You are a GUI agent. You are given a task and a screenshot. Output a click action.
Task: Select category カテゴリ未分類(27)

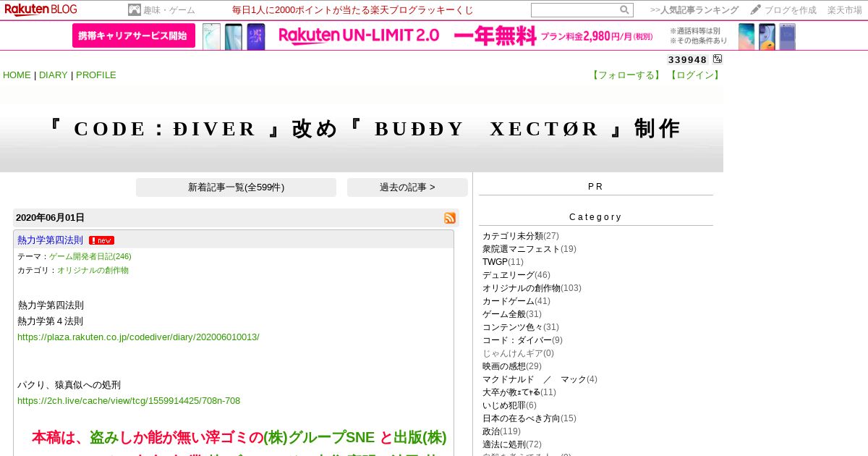[x=521, y=236]
